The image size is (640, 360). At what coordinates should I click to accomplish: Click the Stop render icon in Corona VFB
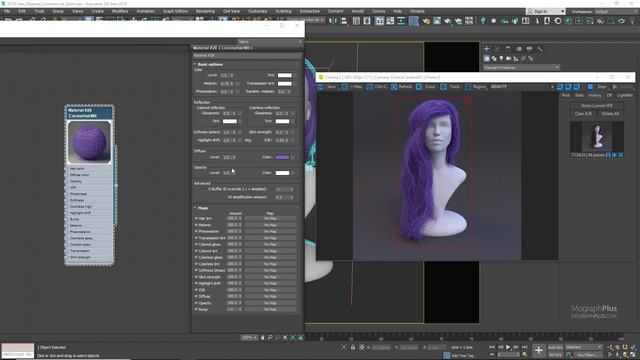[590, 87]
